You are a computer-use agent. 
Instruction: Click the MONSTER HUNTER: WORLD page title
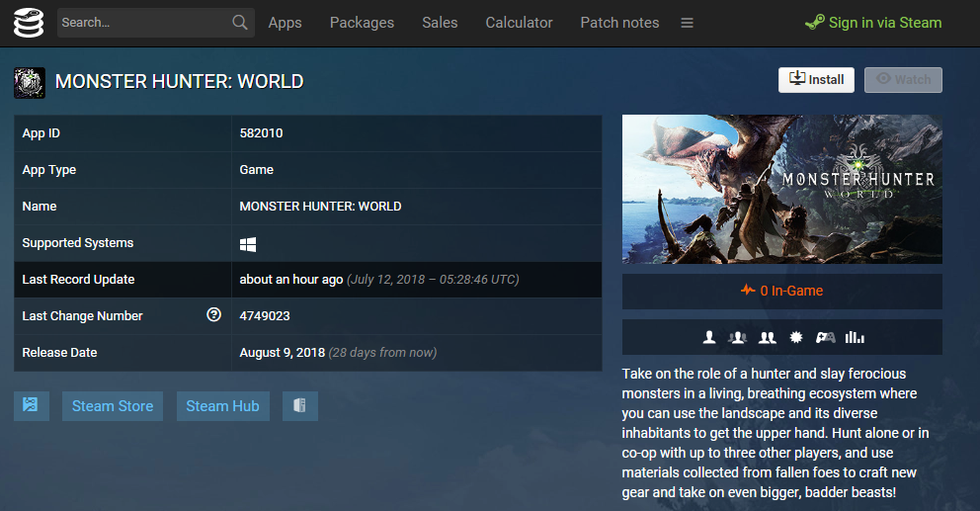click(x=180, y=81)
